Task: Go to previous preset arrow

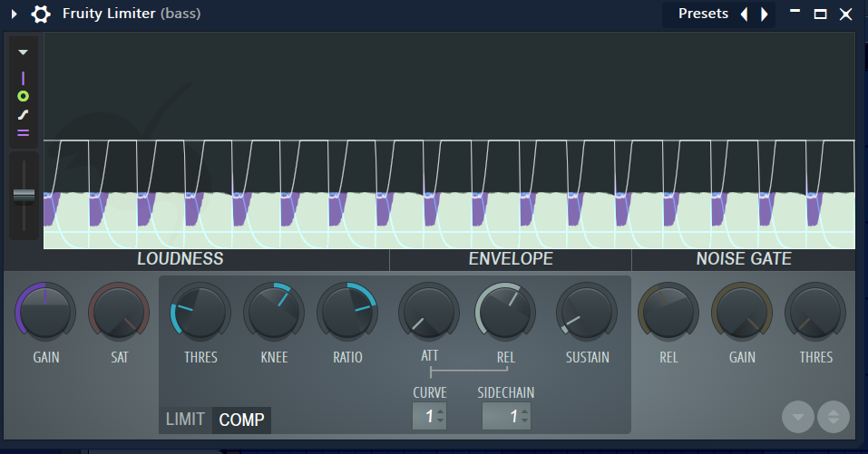Action: click(745, 14)
